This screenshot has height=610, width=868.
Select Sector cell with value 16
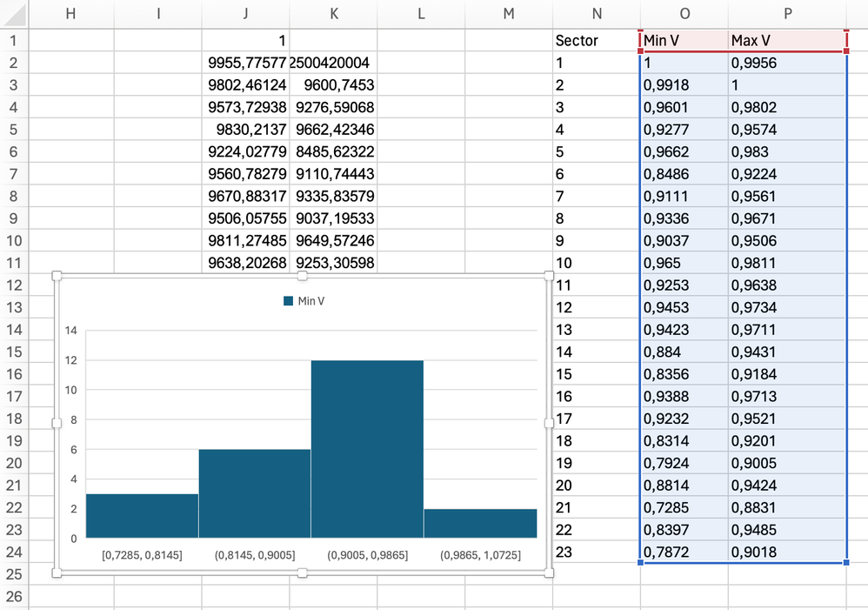tap(596, 396)
